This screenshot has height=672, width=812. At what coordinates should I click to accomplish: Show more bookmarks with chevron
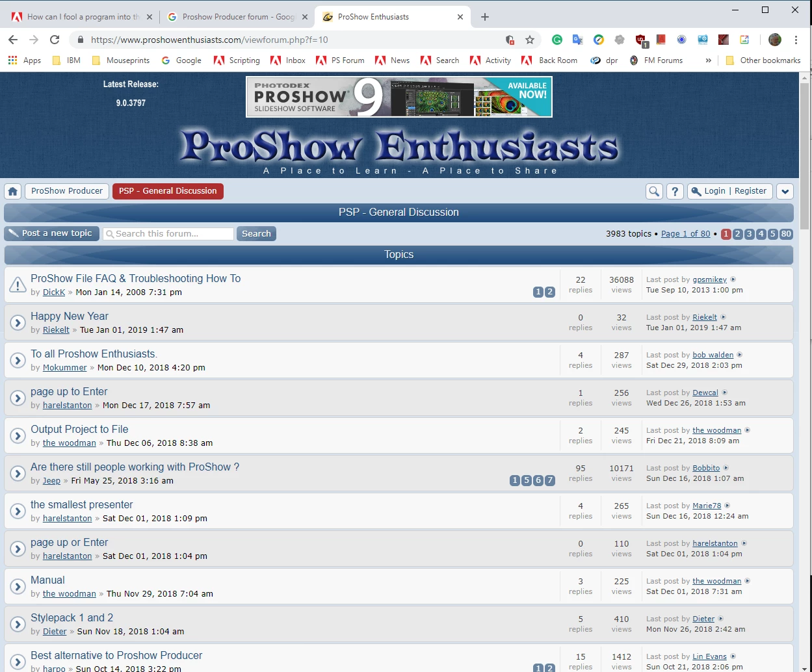(x=708, y=60)
